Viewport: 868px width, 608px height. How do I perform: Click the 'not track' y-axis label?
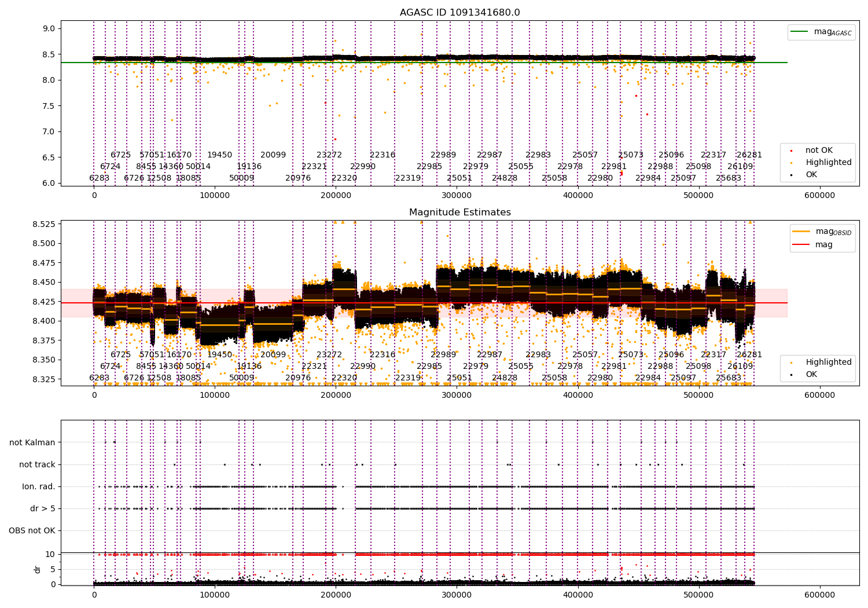(37, 464)
